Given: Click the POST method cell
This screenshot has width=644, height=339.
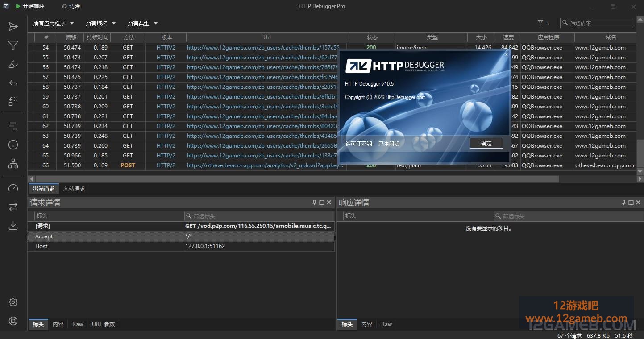Looking at the screenshot, I should click(128, 165).
